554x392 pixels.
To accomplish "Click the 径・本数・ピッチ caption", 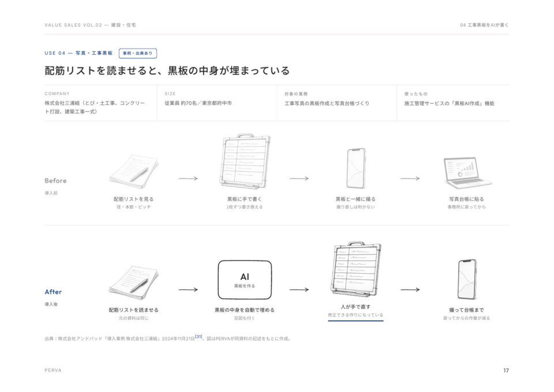I will [133, 207].
